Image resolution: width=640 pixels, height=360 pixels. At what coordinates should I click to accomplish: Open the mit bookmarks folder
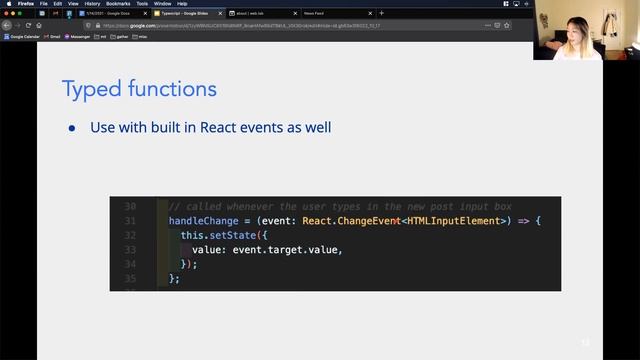(100, 37)
